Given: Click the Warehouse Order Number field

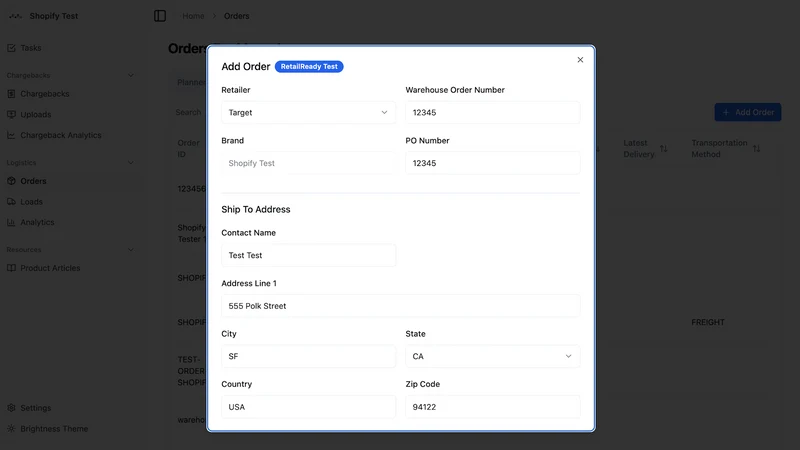Looking at the screenshot, I should [492, 112].
